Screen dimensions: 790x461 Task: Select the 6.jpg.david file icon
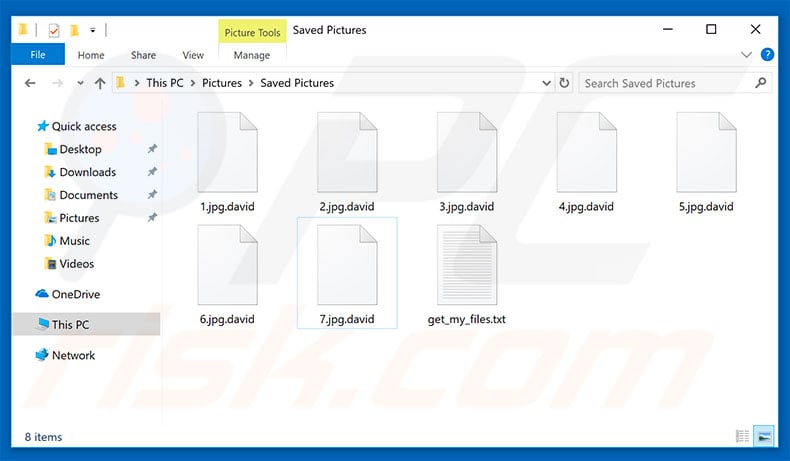point(227,265)
